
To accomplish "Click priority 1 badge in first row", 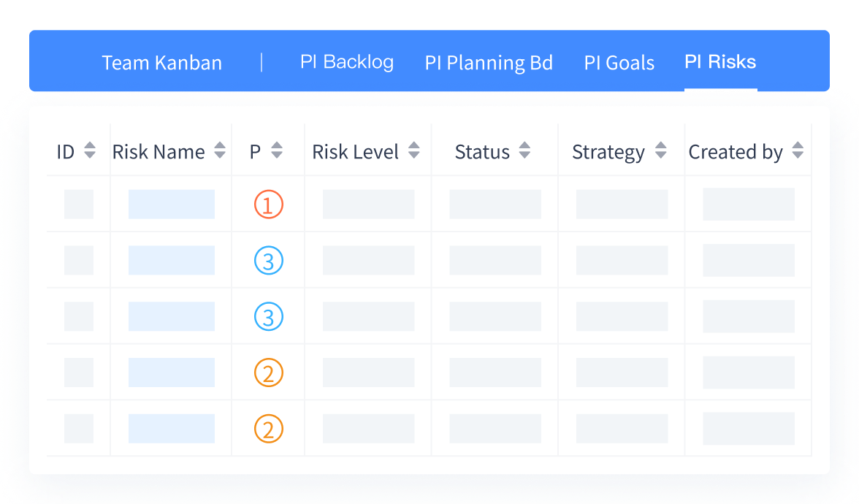I will [x=268, y=205].
